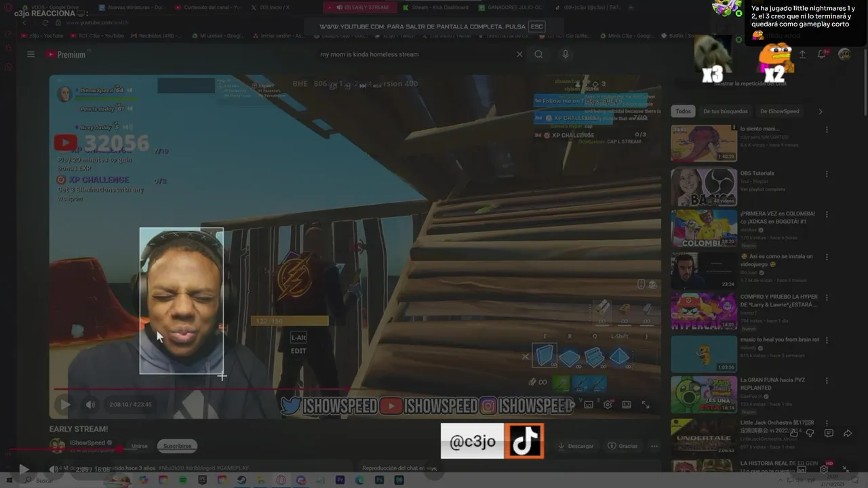Open the IShowSpeed channel name link
The height and width of the screenshot is (488, 868).
coord(87,443)
